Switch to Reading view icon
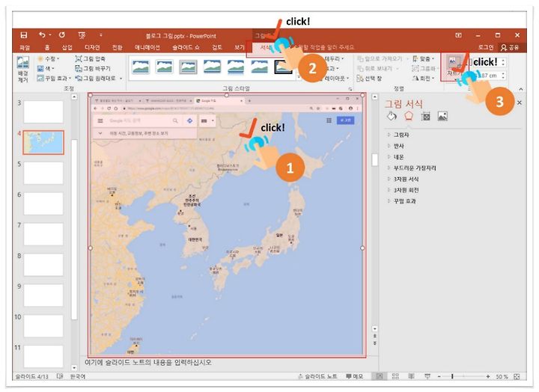This screenshot has height=392, width=539. [x=411, y=376]
